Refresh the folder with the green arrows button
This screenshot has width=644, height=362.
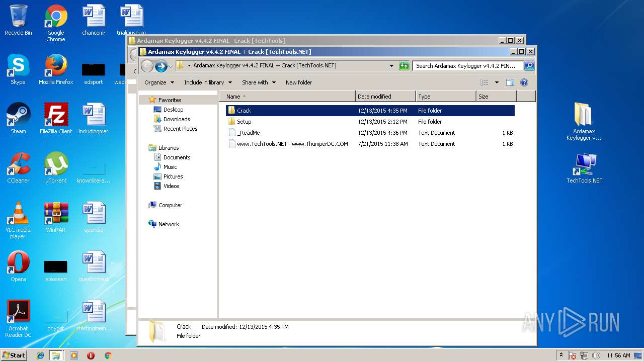[404, 66]
